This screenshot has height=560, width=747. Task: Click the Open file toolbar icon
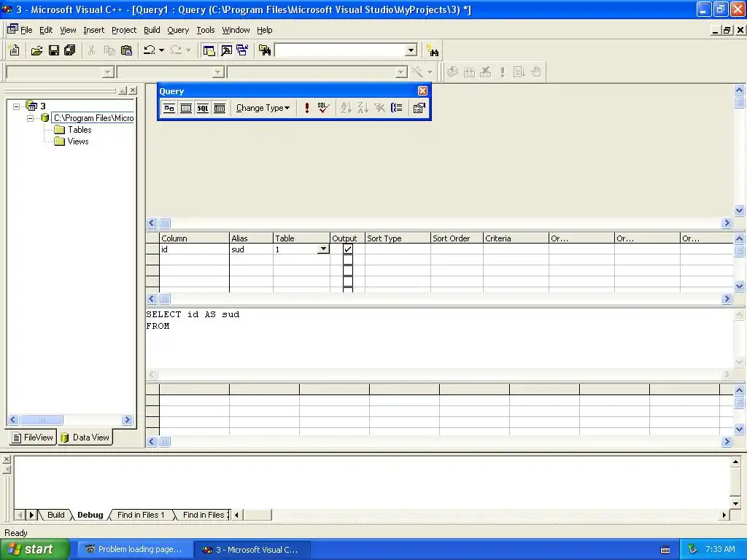[36, 50]
